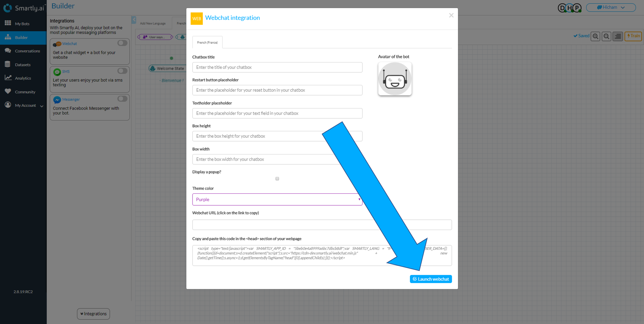Click collaborator avatar P
Image resolution: width=644 pixels, height=324 pixels.
coord(577,8)
